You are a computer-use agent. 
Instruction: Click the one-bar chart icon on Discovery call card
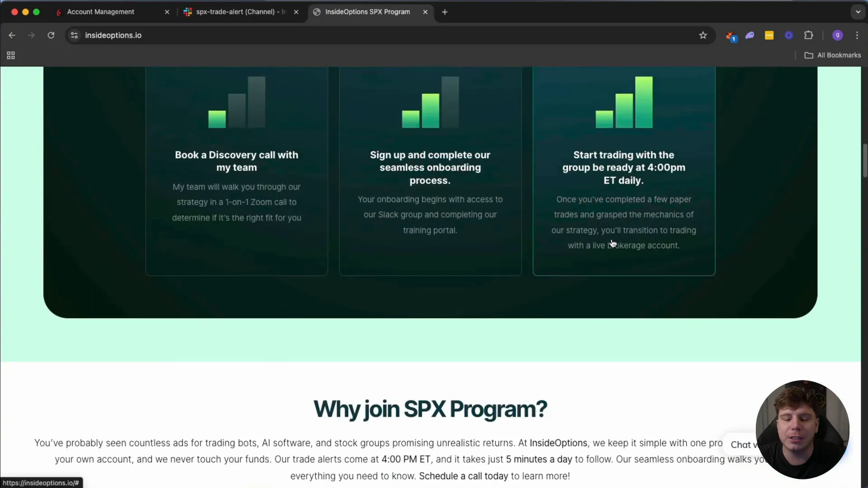236,102
